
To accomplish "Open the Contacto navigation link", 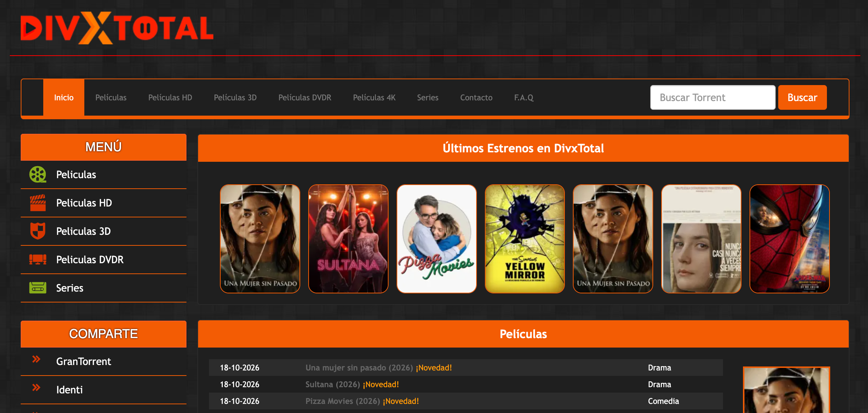I will tap(476, 97).
